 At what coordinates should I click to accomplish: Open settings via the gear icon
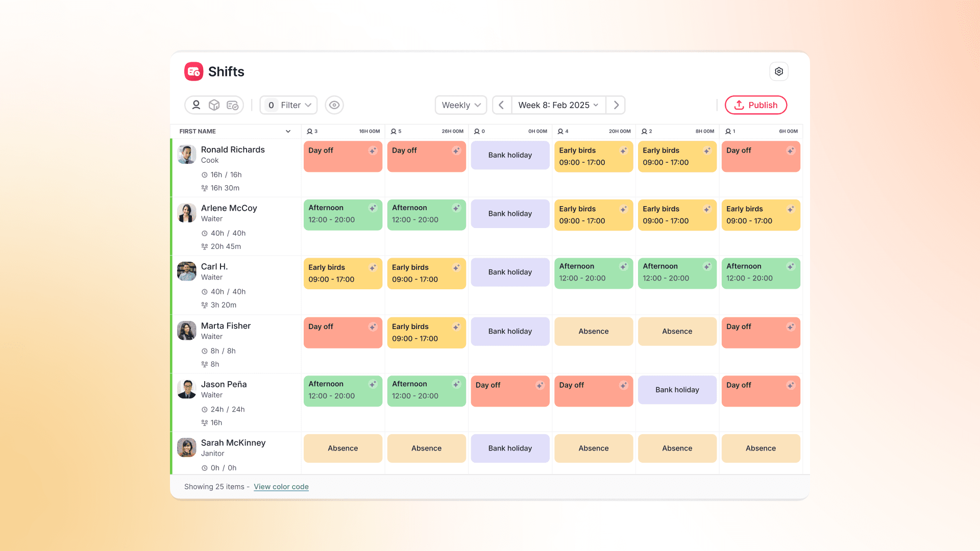pyautogui.click(x=778, y=71)
